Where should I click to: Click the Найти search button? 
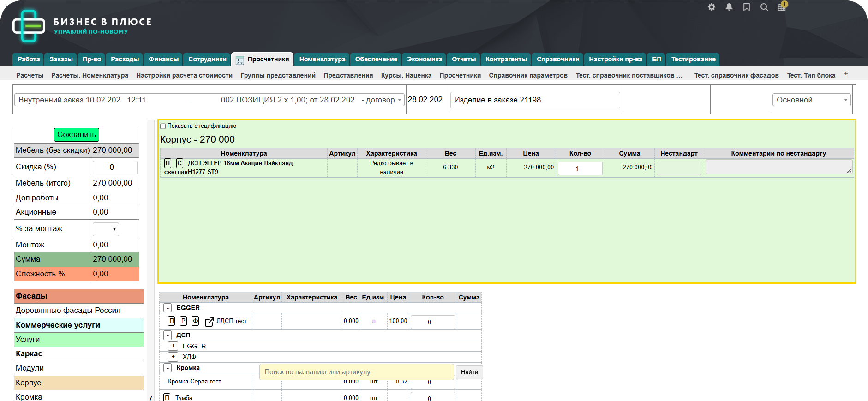click(x=469, y=372)
